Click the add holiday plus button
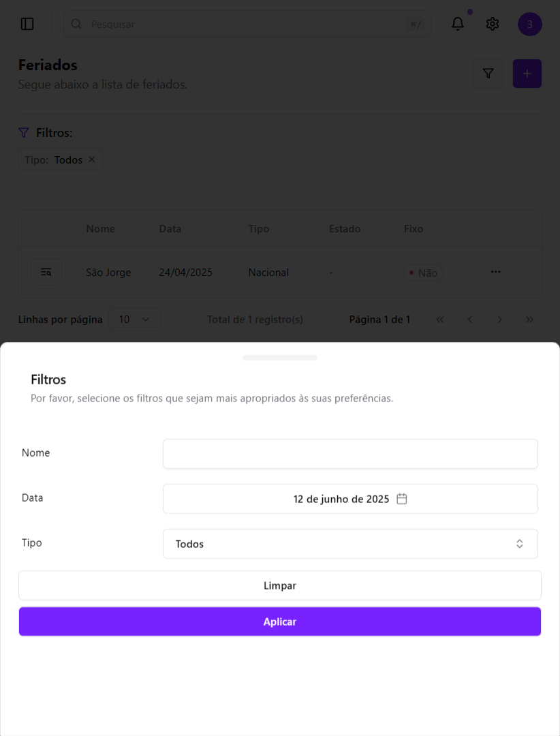This screenshot has width=560, height=736. click(527, 74)
